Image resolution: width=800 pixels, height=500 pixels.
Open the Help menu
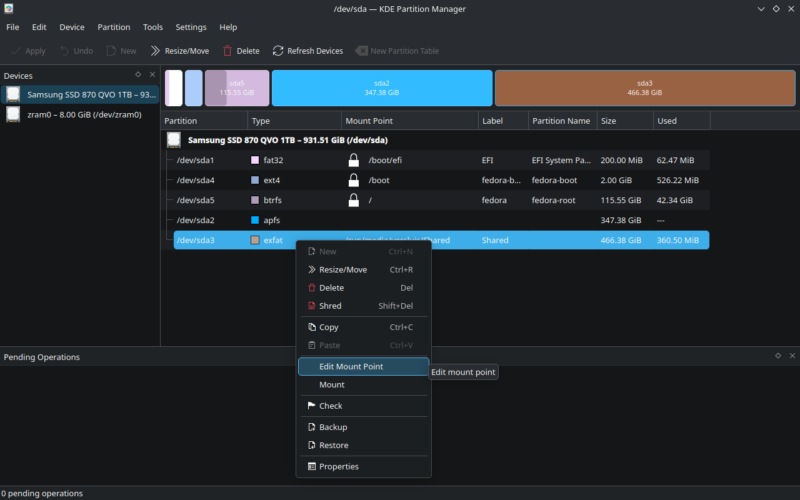228,27
